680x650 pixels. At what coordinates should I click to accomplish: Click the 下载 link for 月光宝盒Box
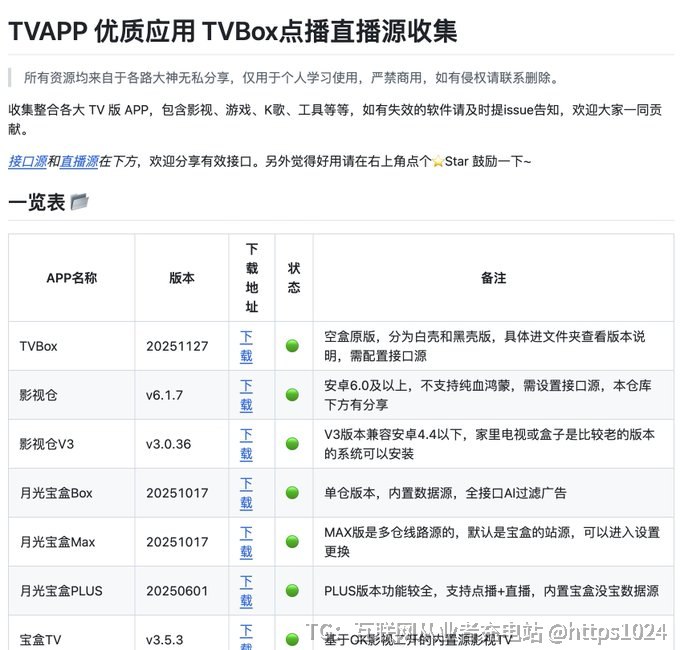[x=246, y=493]
